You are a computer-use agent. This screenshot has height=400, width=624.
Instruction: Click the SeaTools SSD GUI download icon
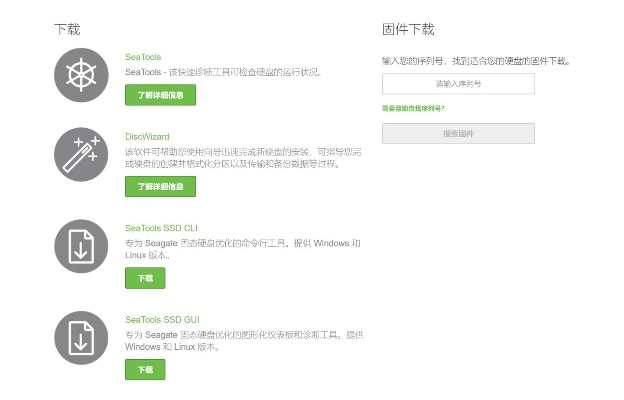click(82, 338)
